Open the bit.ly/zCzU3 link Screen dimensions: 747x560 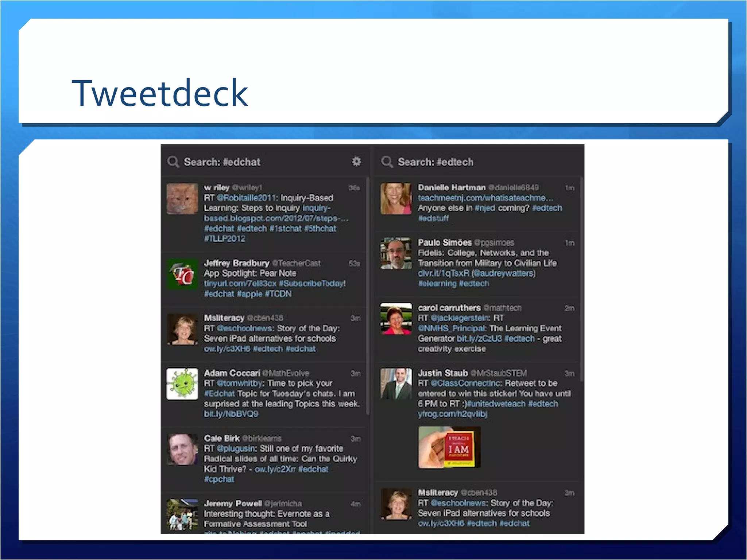(x=479, y=338)
